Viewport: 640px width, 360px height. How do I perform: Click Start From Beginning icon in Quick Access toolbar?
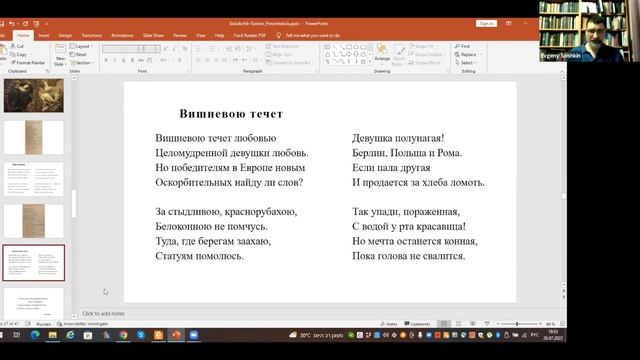(36, 24)
